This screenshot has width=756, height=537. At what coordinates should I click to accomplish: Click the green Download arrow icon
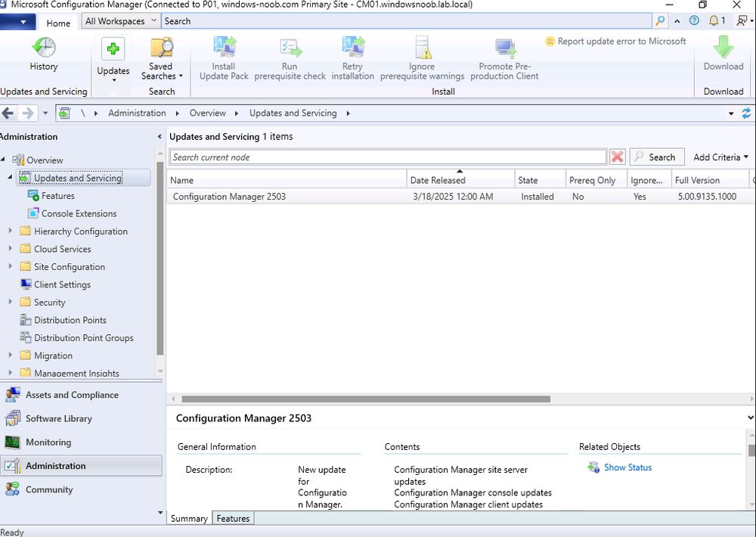coord(723,48)
